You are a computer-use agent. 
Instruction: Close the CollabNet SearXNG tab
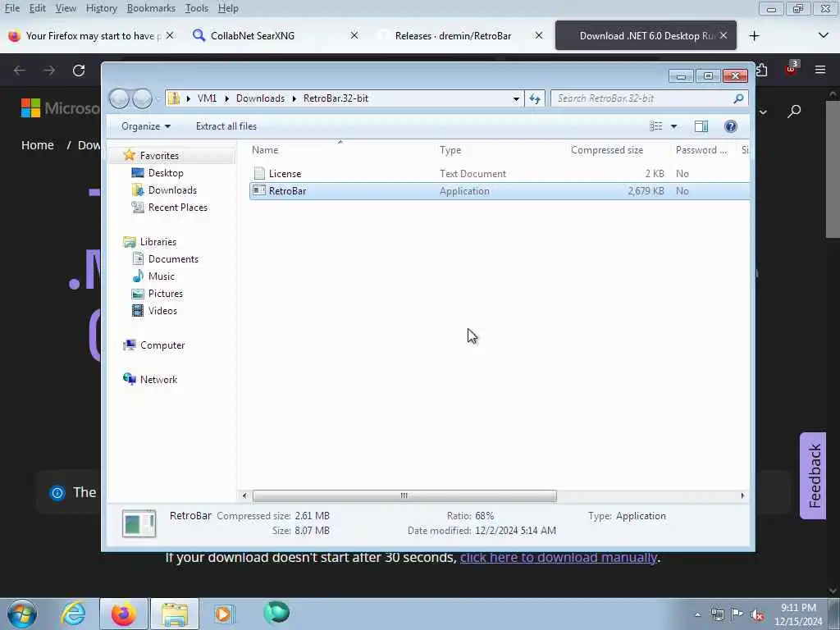(x=354, y=35)
